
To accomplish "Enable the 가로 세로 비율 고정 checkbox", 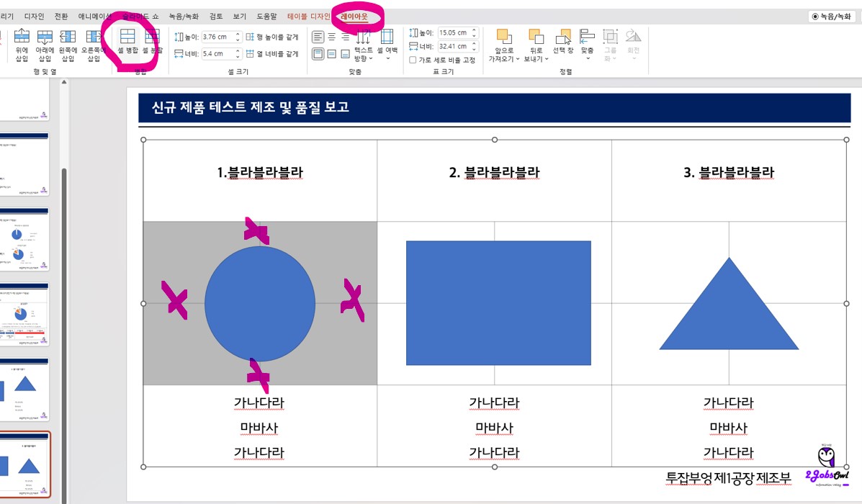I will point(413,60).
